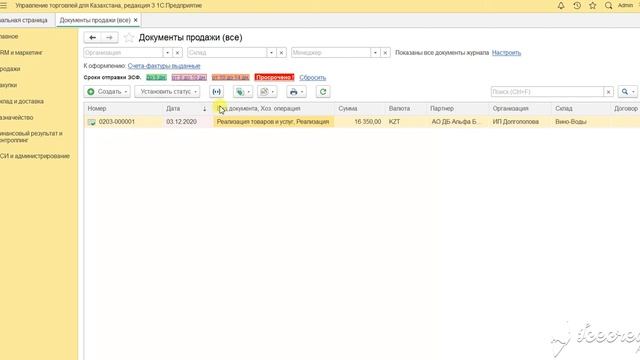
Task: Open the Admin user menu
Action: tap(625, 5)
